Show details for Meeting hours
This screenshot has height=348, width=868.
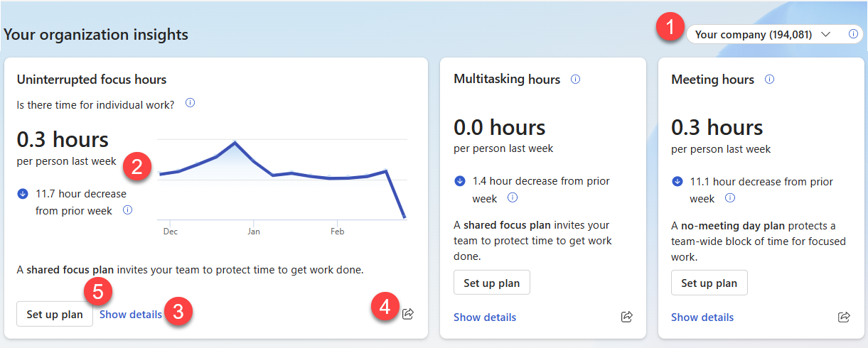point(702,317)
